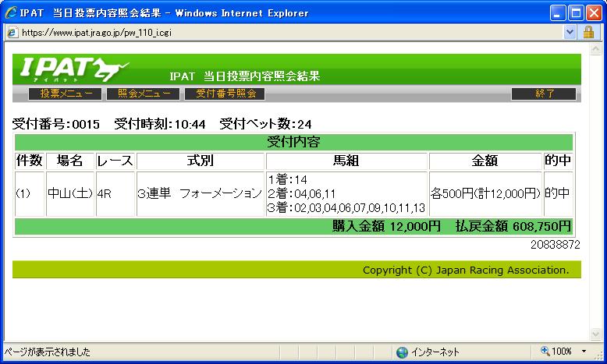
Task: Maximize the Internet Explorer window
Action: tap(576, 13)
